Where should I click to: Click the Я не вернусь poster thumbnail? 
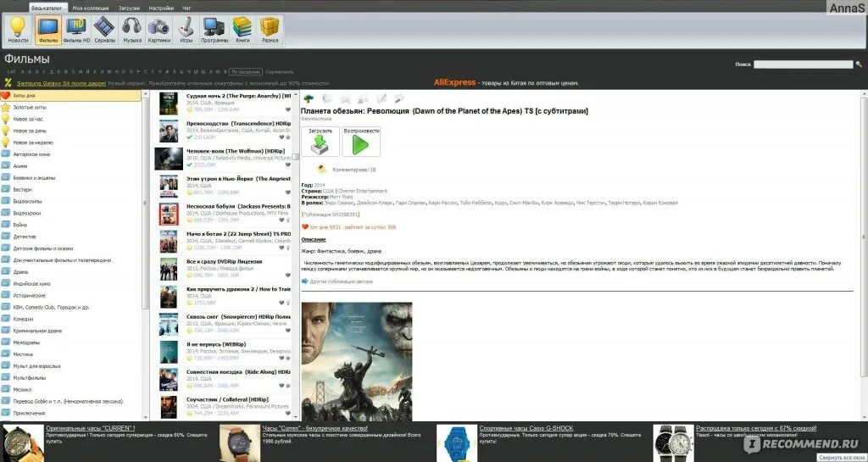[169, 352]
